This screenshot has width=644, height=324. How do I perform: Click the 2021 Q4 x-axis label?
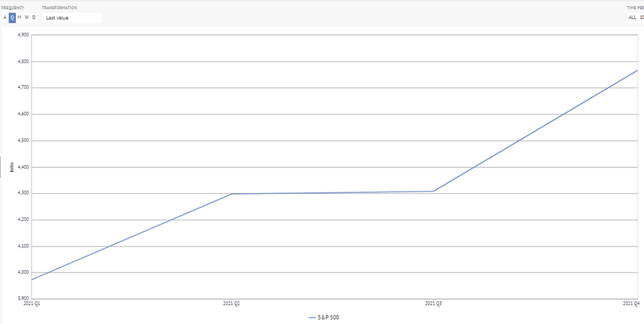[631, 304]
